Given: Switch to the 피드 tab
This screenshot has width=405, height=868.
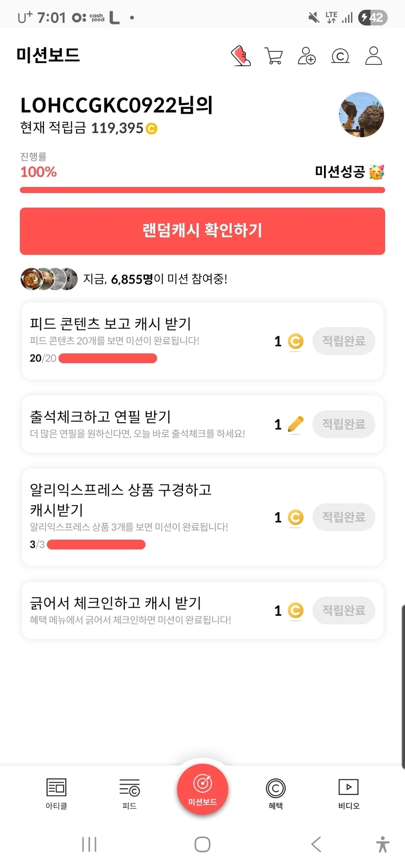Looking at the screenshot, I should tap(129, 794).
